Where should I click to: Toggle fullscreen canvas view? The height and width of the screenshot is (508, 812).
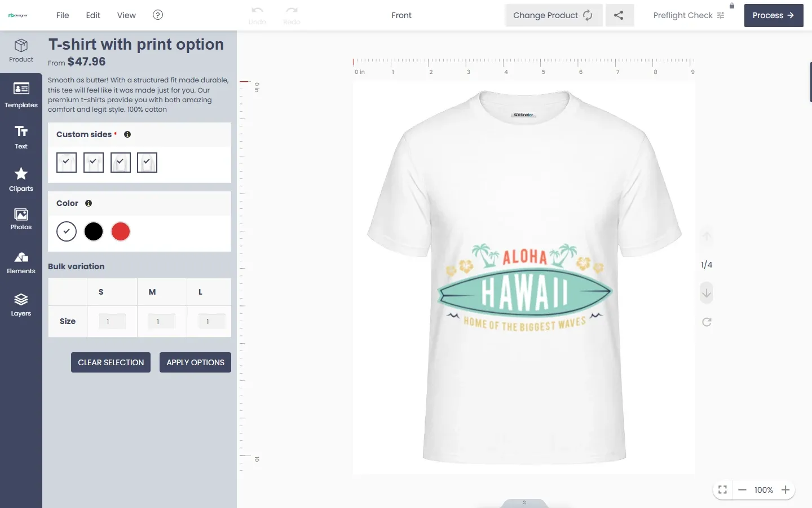point(722,490)
